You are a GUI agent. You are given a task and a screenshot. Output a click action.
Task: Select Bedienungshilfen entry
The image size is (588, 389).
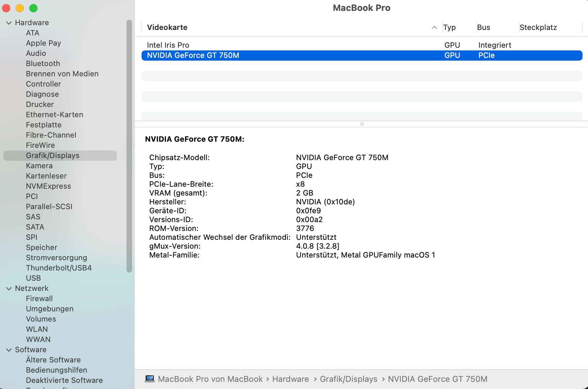click(56, 370)
